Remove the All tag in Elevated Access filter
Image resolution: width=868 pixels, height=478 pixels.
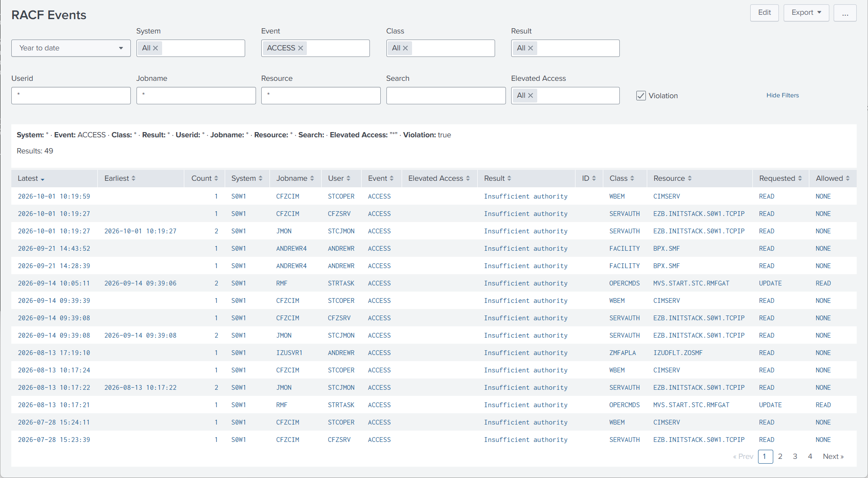coord(530,96)
